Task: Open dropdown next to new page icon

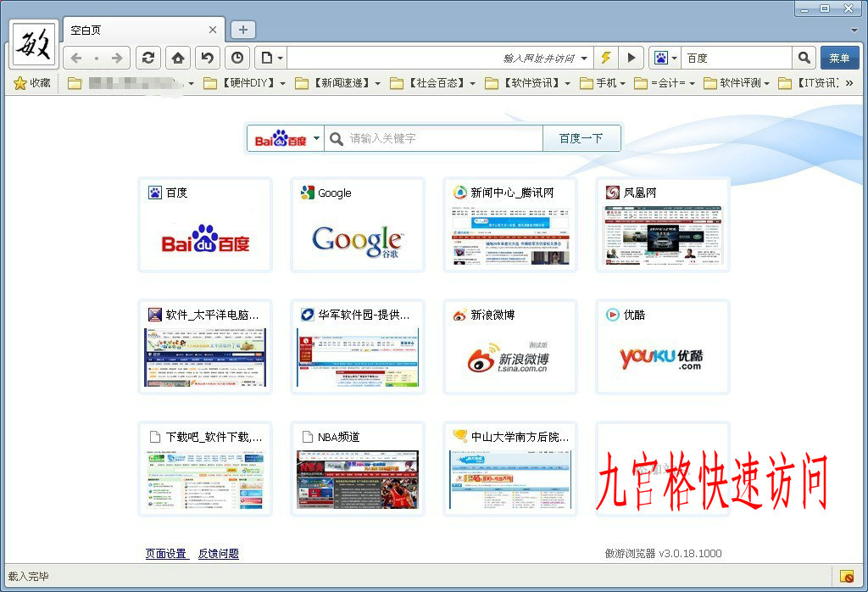Action: (281, 59)
